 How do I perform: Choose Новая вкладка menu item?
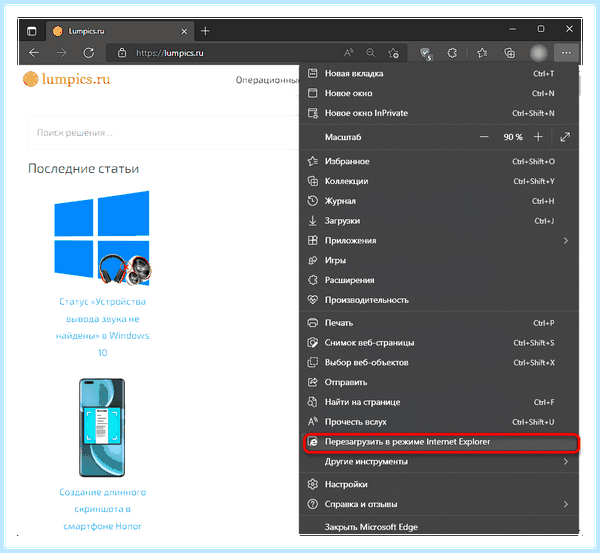point(439,73)
